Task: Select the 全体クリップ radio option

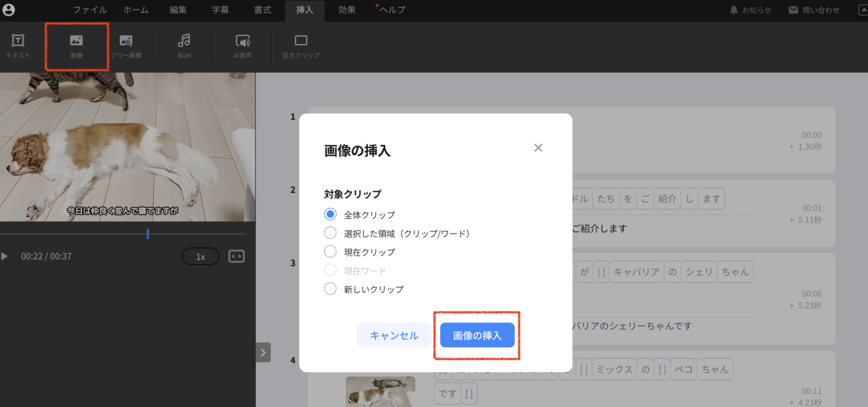Action: point(330,214)
